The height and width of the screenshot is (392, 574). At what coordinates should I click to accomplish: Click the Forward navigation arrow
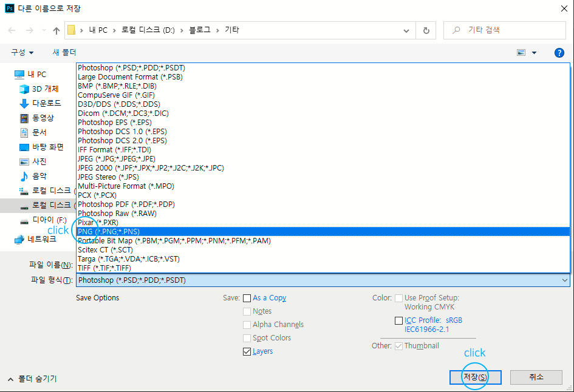pyautogui.click(x=30, y=30)
